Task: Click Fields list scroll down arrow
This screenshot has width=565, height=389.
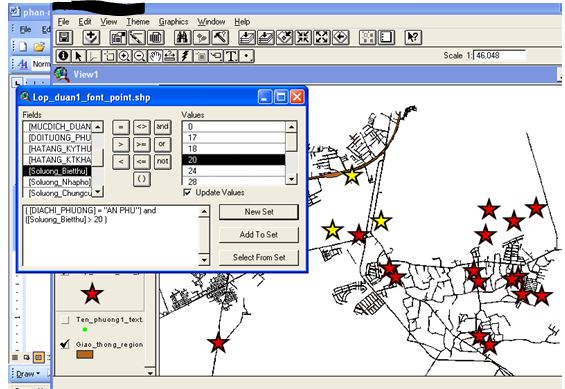Action: coord(98,191)
